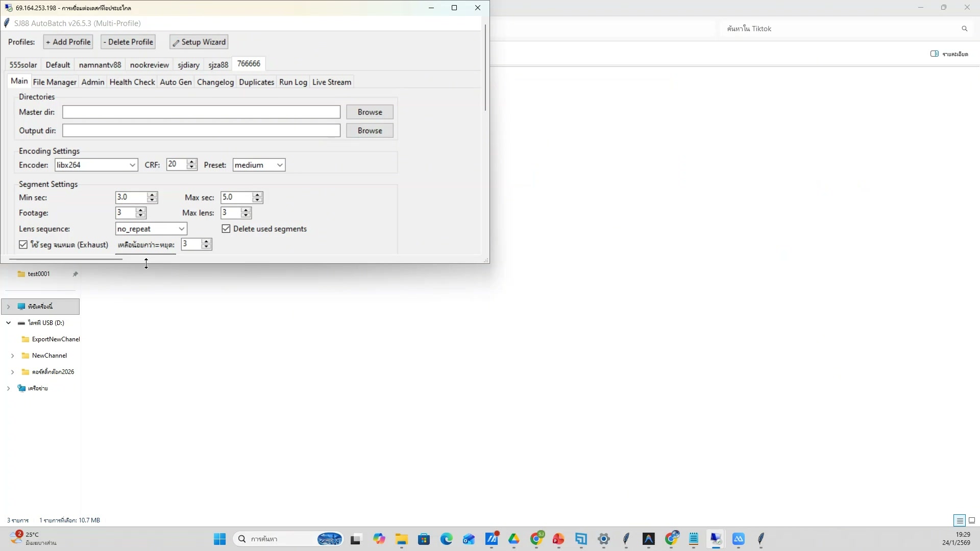This screenshot has height=551, width=980.
Task: Open the Lens sequence no_repeat dropdown
Action: 181,229
